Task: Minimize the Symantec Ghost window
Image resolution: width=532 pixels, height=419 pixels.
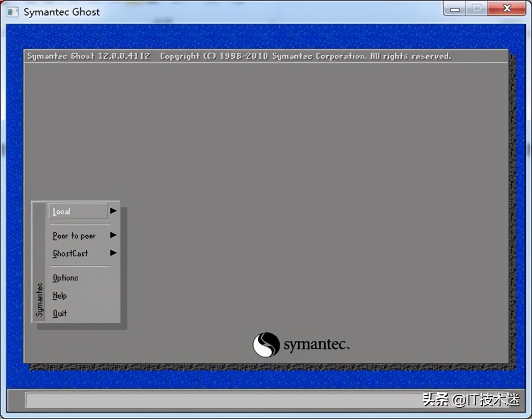Action: 454,9
